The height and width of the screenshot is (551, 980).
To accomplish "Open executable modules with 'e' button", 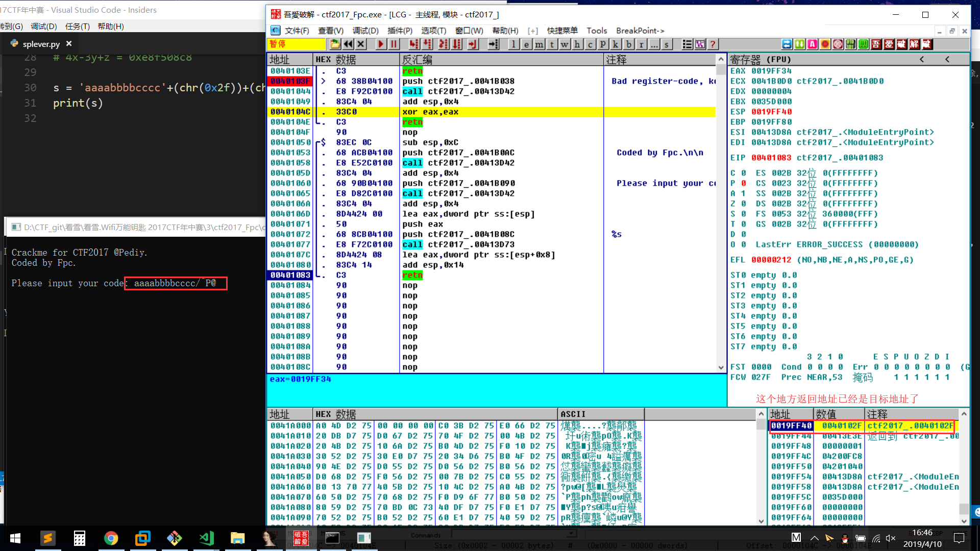I will click(526, 44).
